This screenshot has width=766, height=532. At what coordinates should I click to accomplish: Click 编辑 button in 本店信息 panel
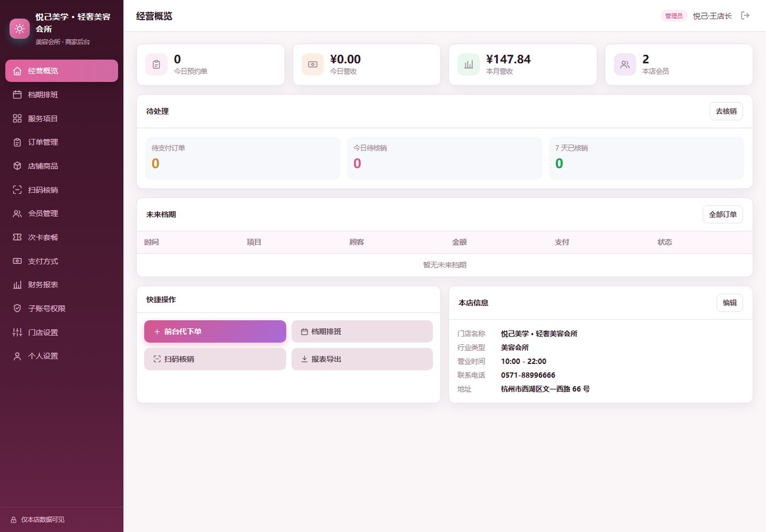(x=730, y=303)
